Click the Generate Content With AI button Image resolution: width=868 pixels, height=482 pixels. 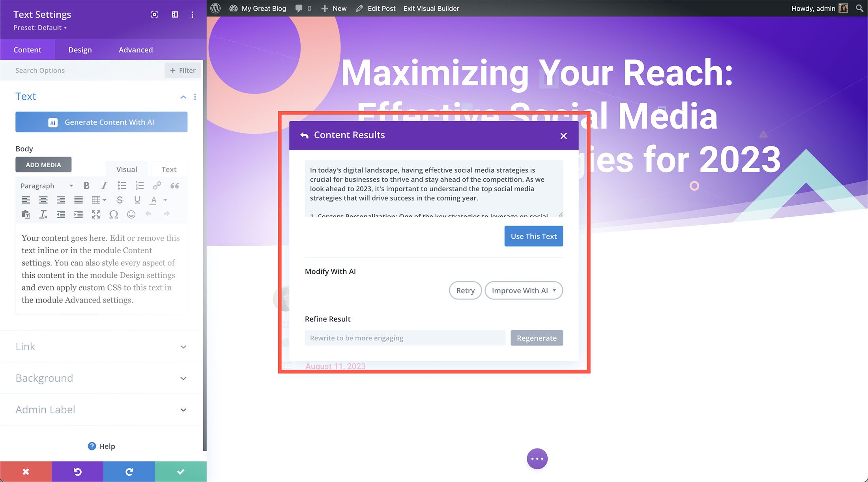point(101,122)
